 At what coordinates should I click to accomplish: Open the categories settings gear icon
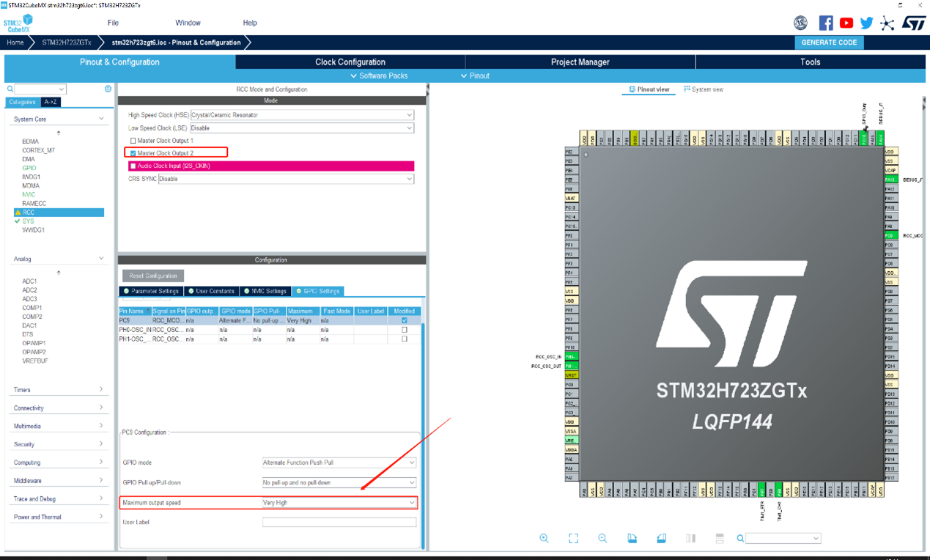click(x=108, y=89)
